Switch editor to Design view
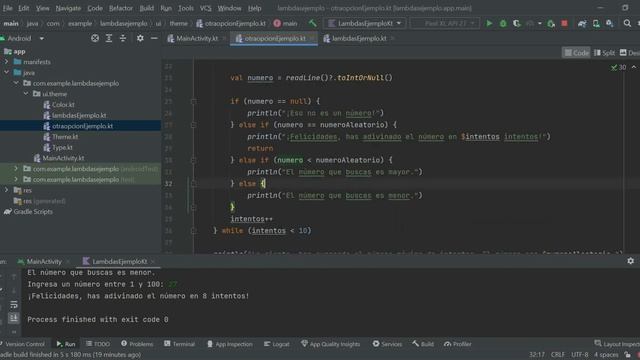Screen dimensions: 640x360 point(630,53)
